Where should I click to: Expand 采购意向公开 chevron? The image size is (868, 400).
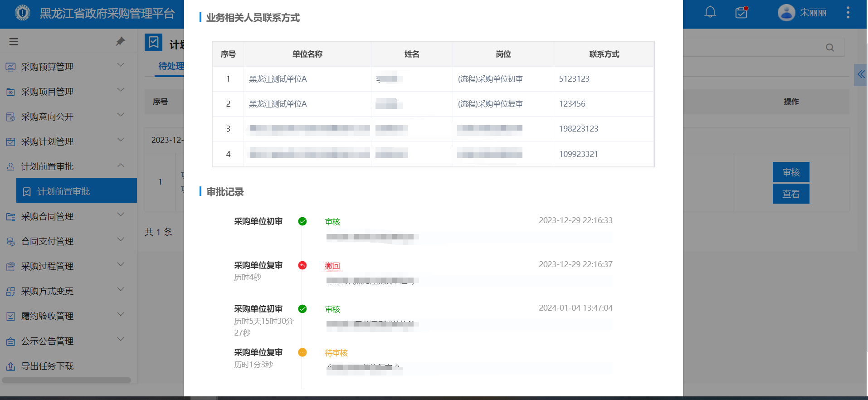pyautogui.click(x=121, y=115)
